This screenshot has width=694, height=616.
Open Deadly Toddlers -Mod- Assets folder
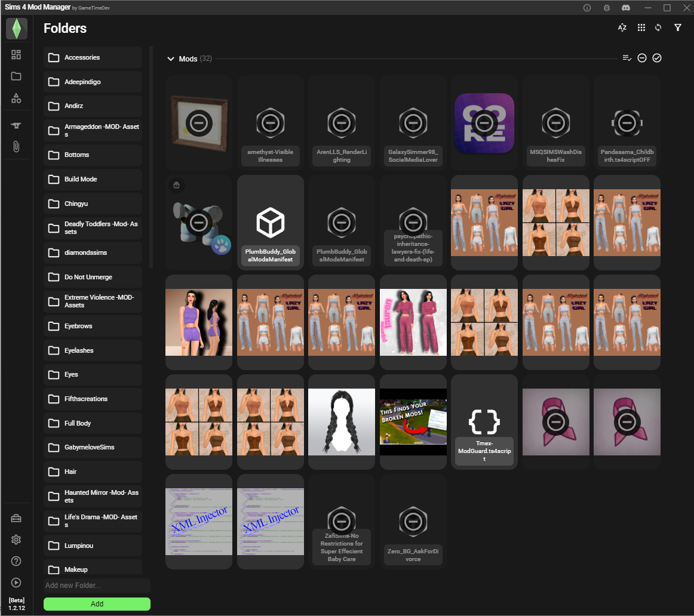(x=93, y=228)
